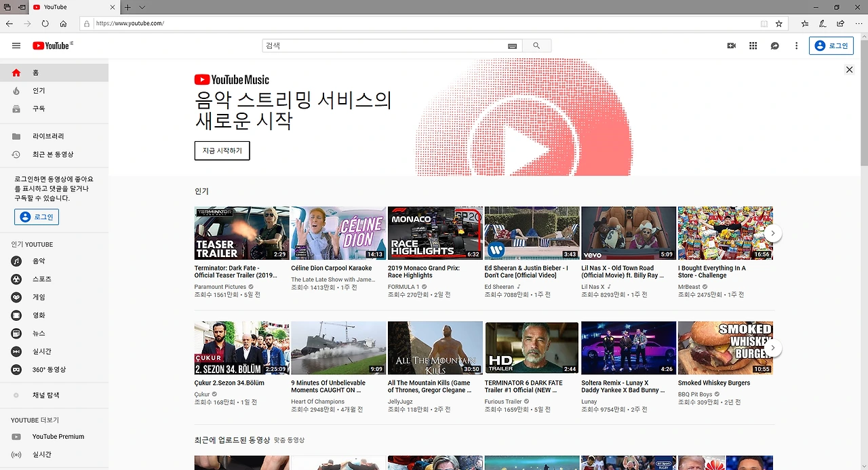Select 인기 in the sidebar
Image resolution: width=868 pixels, height=470 pixels.
point(54,91)
